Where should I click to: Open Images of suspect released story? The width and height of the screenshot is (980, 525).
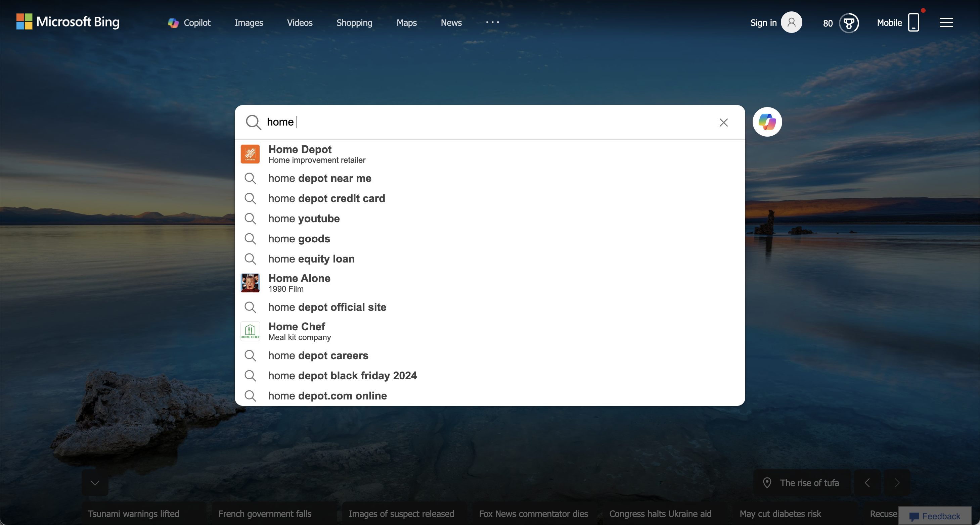[401, 514]
